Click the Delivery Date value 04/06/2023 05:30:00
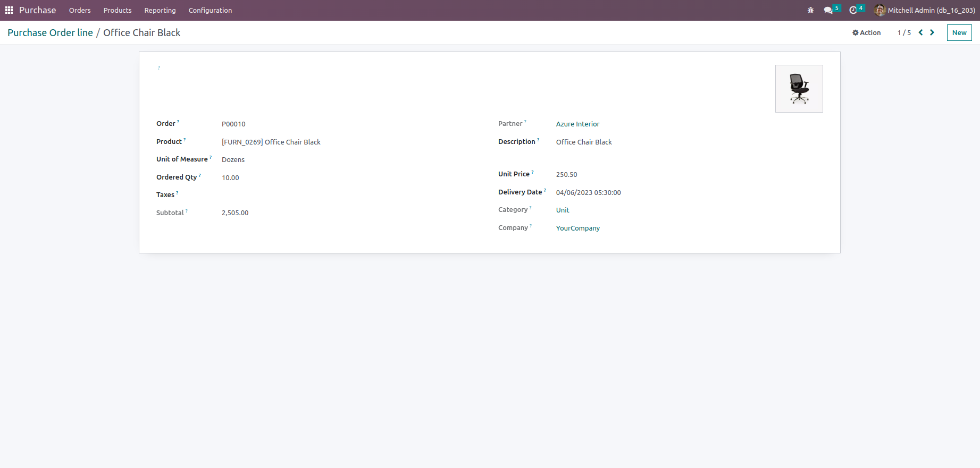This screenshot has width=980, height=468. 588,192
